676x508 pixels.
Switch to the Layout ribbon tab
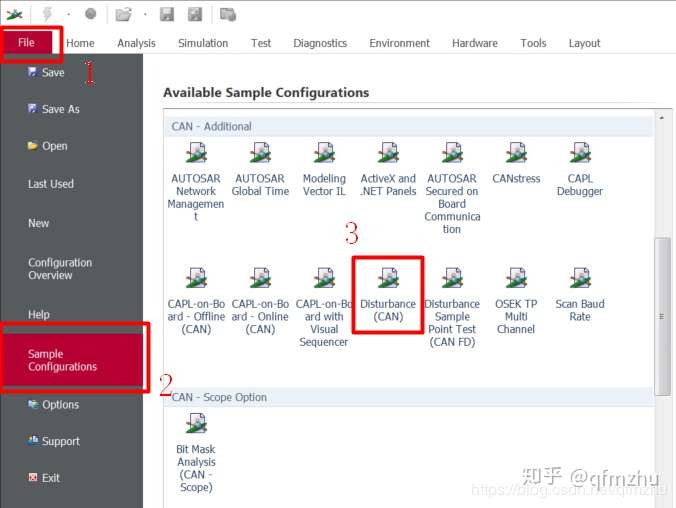(584, 43)
